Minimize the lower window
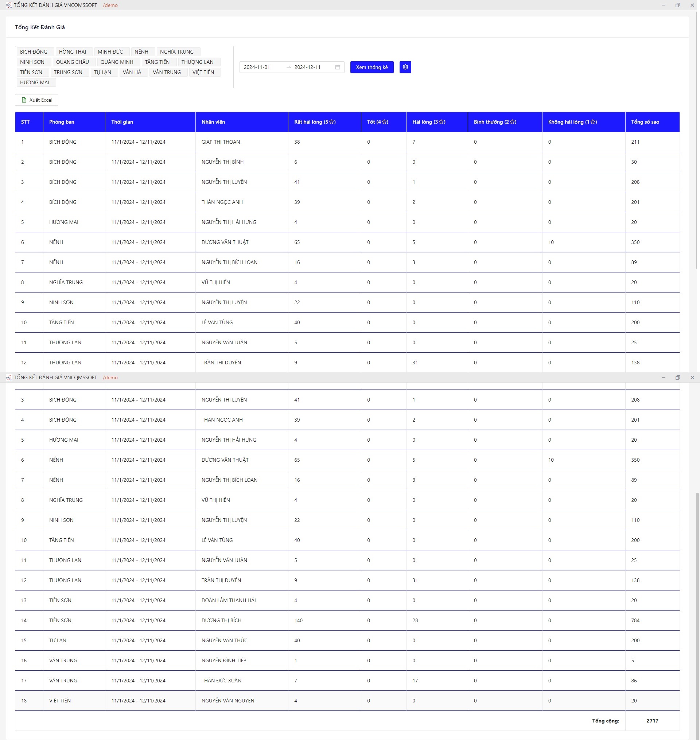700x740 pixels. 664,377
